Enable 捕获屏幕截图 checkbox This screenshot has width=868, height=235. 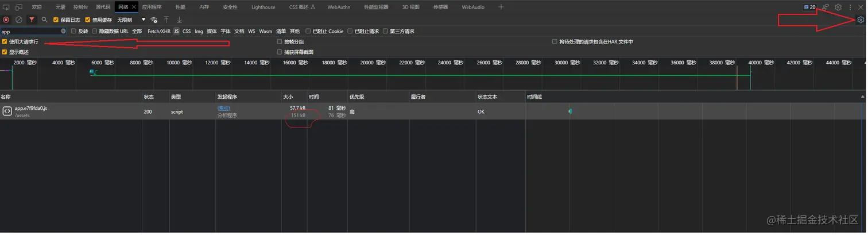[280, 52]
